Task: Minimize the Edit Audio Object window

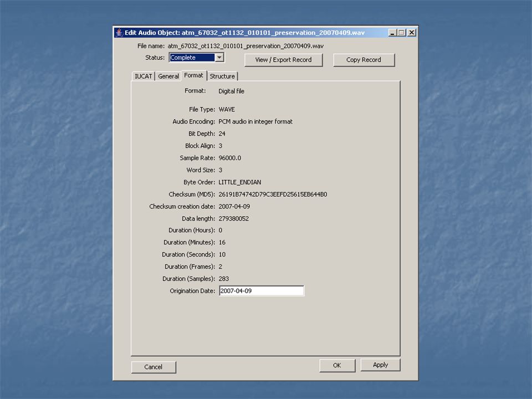Action: [x=392, y=33]
